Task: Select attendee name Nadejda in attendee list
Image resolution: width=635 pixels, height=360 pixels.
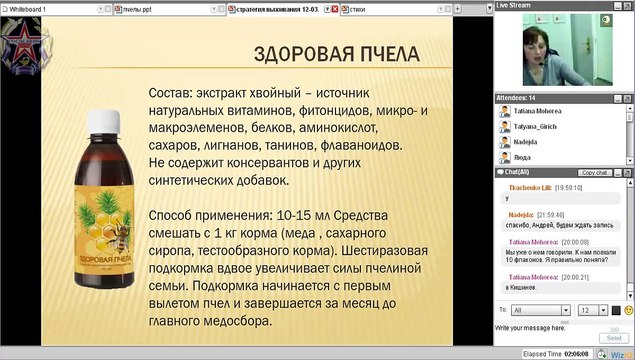Action: point(525,142)
